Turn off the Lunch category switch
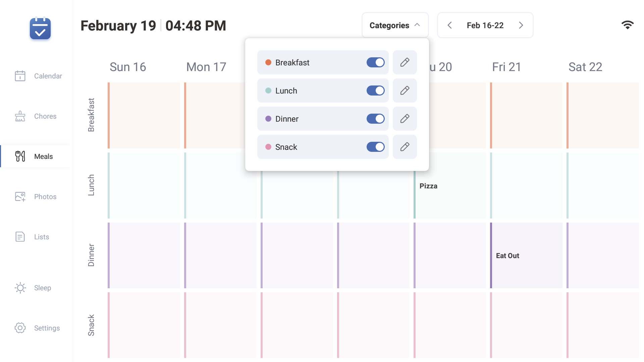The height and width of the screenshot is (362, 644). tap(375, 90)
